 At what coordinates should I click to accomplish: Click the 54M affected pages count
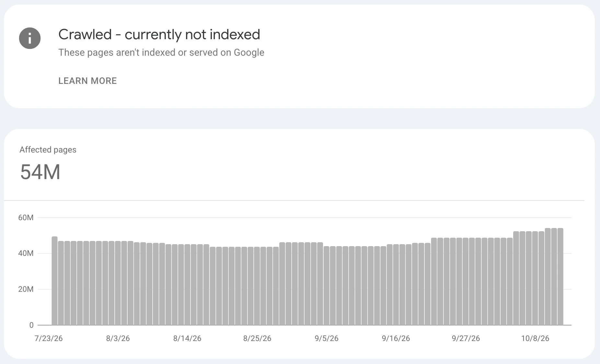click(x=40, y=172)
